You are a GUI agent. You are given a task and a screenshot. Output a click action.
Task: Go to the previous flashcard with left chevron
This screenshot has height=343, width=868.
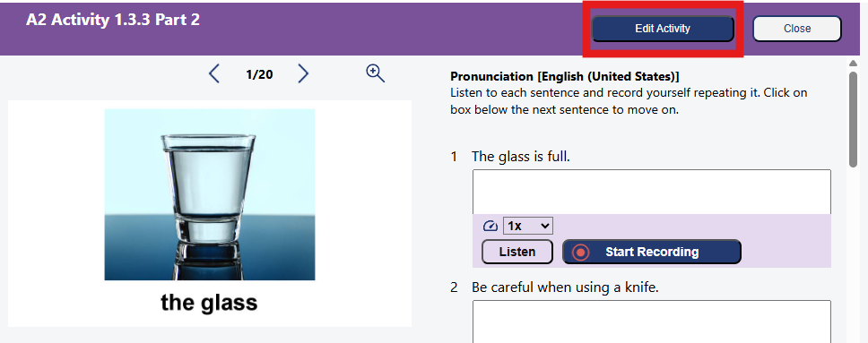214,73
